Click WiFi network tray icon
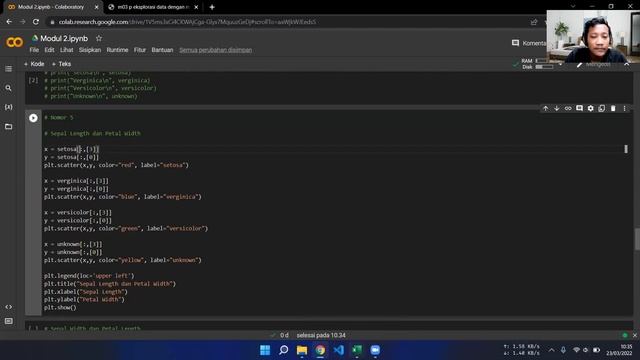This screenshot has width=640, height=360. [576, 350]
